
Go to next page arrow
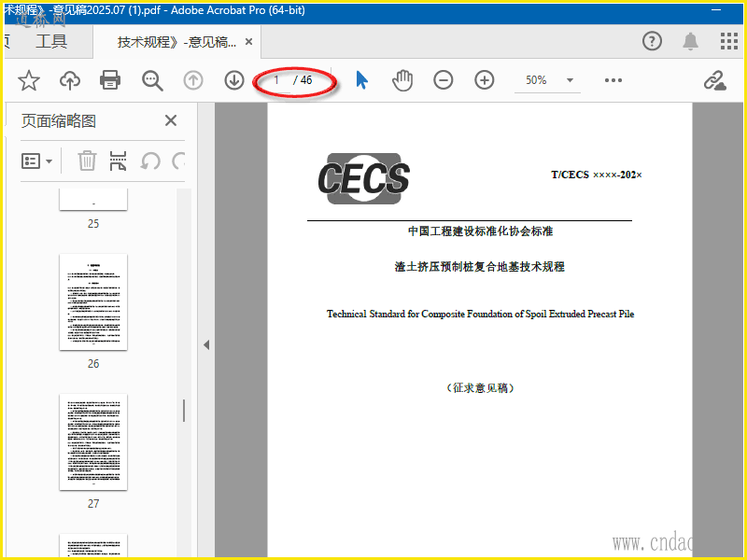[x=234, y=80]
